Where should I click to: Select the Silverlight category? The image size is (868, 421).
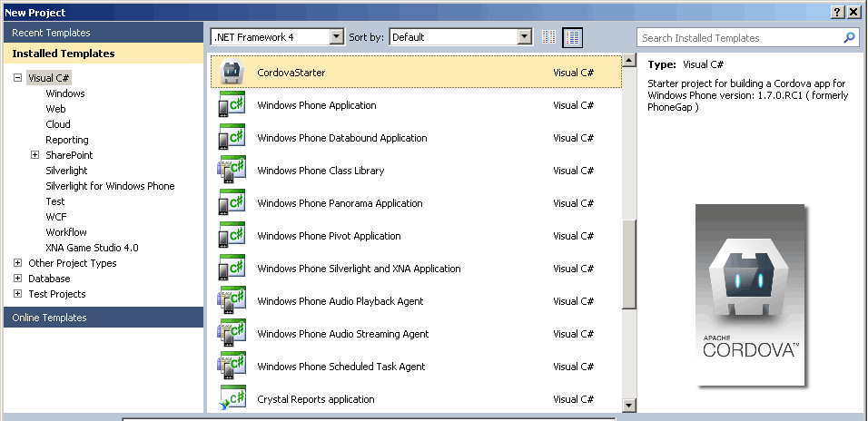[66, 171]
